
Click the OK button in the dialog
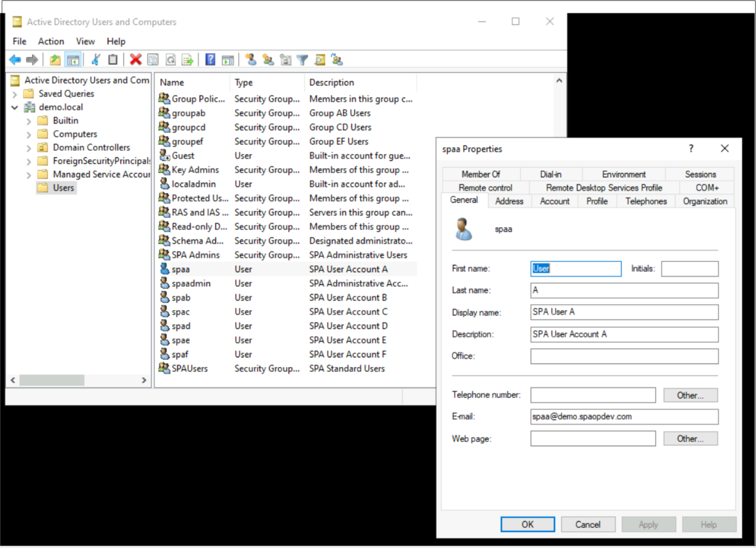[x=527, y=524]
